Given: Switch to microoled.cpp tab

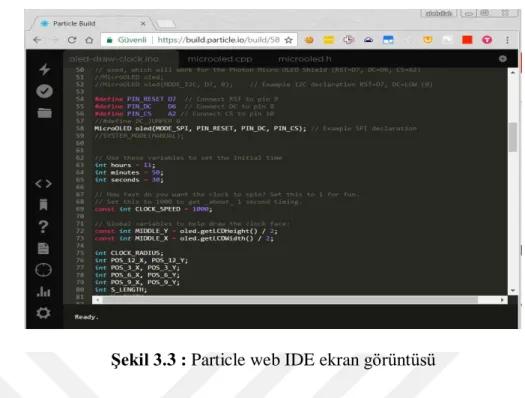Looking at the screenshot, I should pyautogui.click(x=220, y=59).
